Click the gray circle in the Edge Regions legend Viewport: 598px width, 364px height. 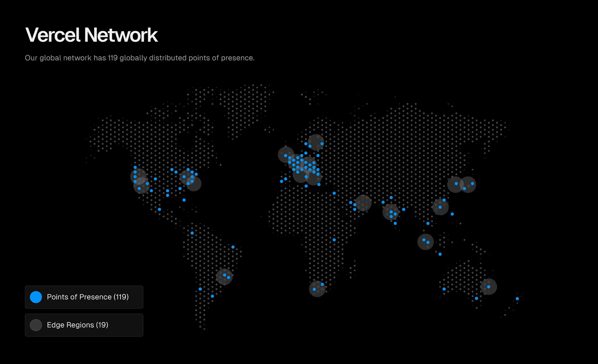pyautogui.click(x=36, y=325)
